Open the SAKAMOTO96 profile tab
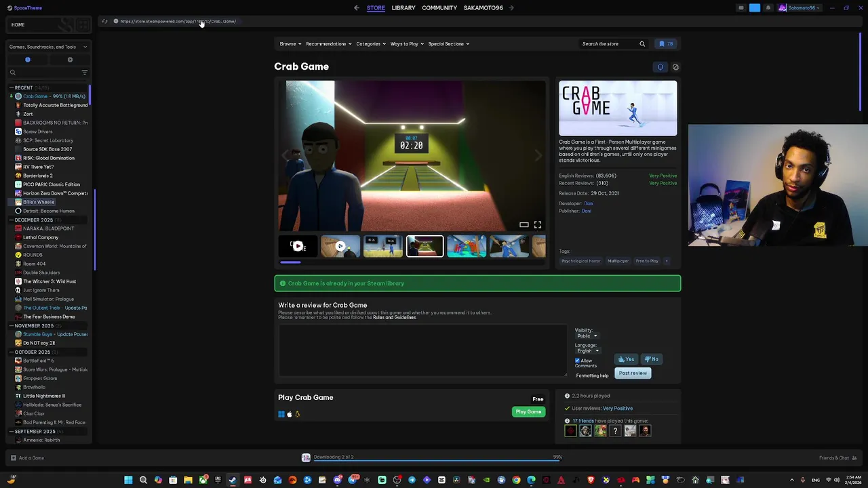The height and width of the screenshot is (488, 868). pyautogui.click(x=484, y=8)
